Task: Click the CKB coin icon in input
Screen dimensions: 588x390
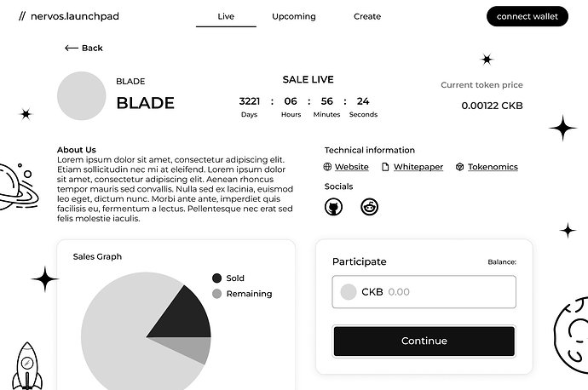Action: 349,292
